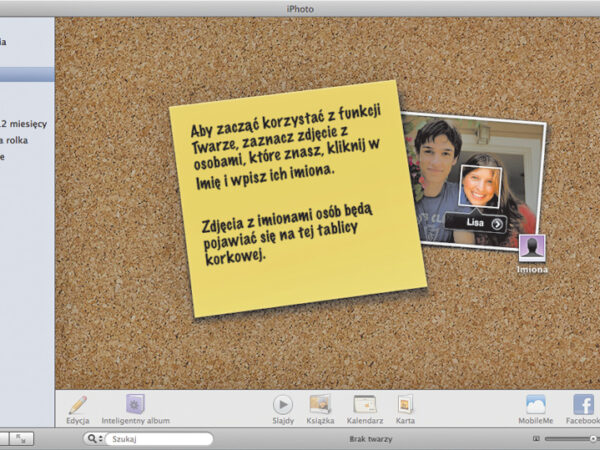
Task: Select the highlighted sidebar item
Action: (x=27, y=74)
